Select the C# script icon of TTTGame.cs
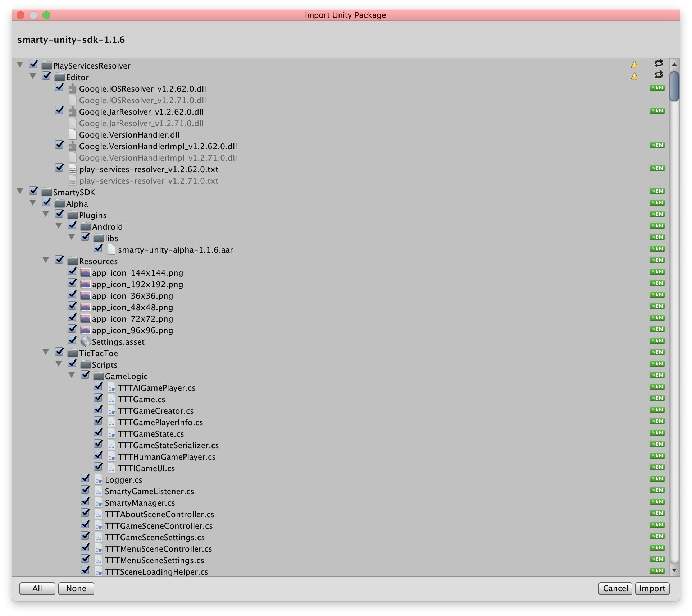The width and height of the screenshot is (692, 616). (x=111, y=399)
